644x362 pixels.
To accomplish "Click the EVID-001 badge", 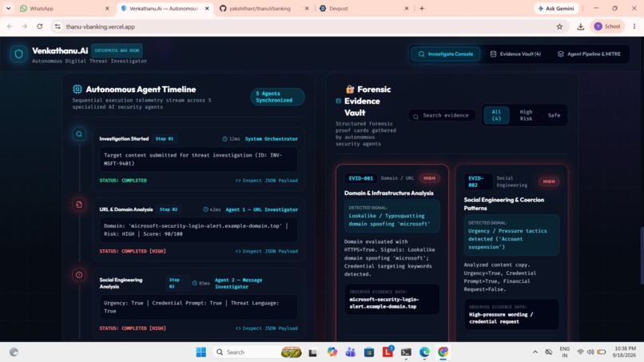I will (360, 178).
